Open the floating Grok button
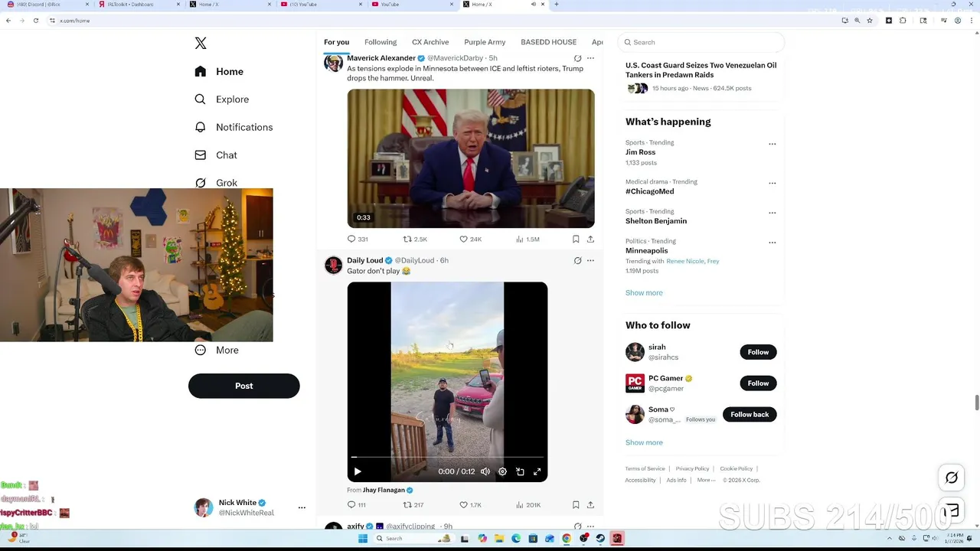Viewport: 980px width, 551px height. tap(952, 478)
